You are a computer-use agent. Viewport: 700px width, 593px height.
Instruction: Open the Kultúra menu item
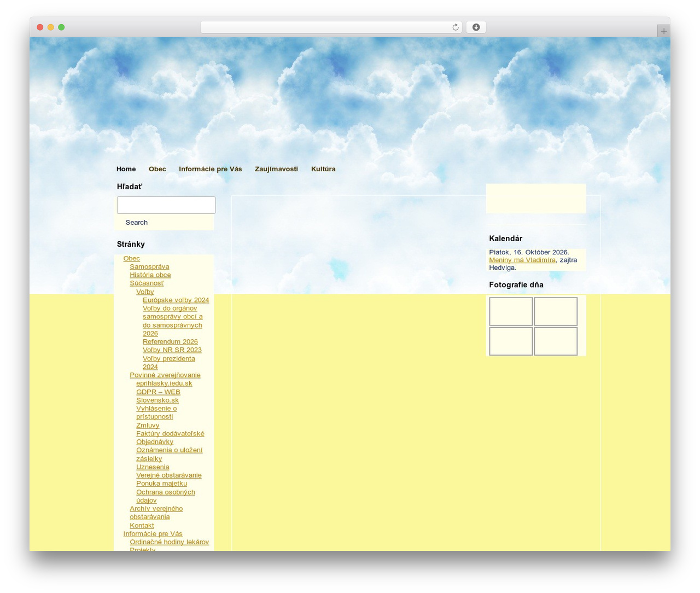tap(323, 169)
